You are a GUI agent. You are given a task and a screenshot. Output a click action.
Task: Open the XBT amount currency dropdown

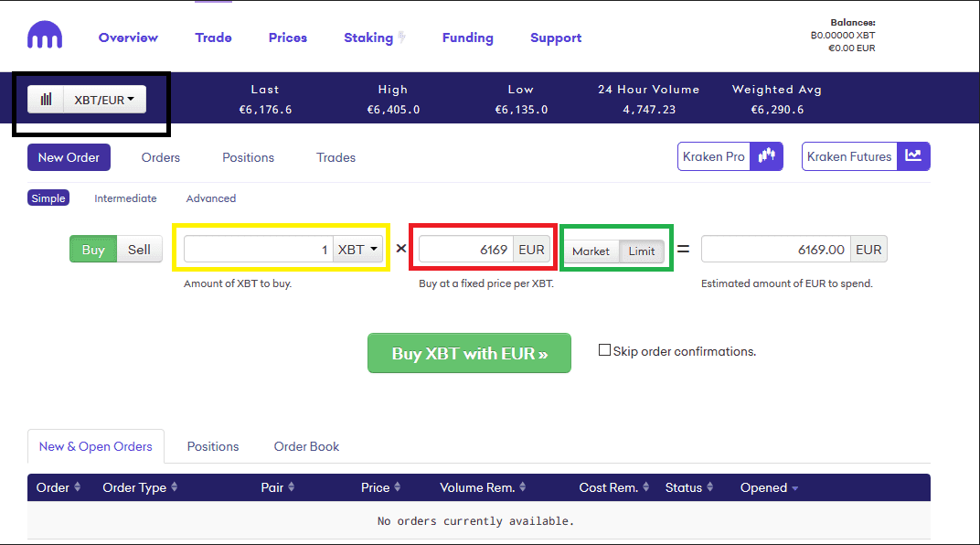click(357, 250)
